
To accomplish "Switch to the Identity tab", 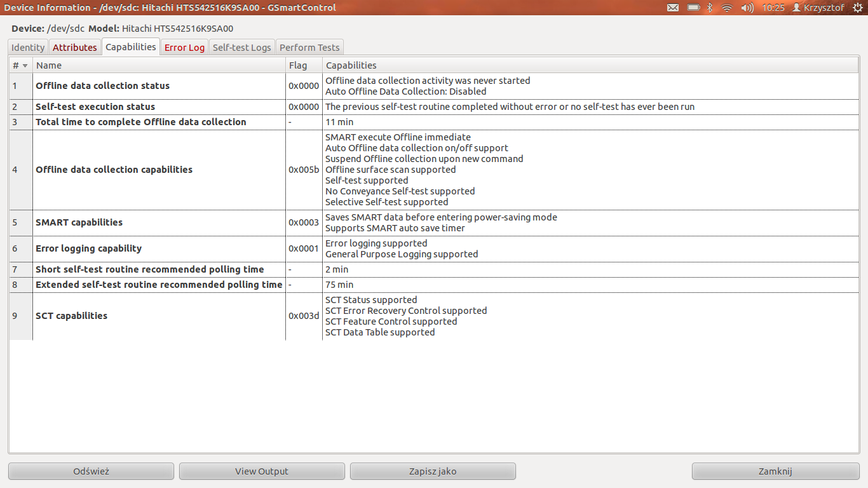I will (28, 48).
